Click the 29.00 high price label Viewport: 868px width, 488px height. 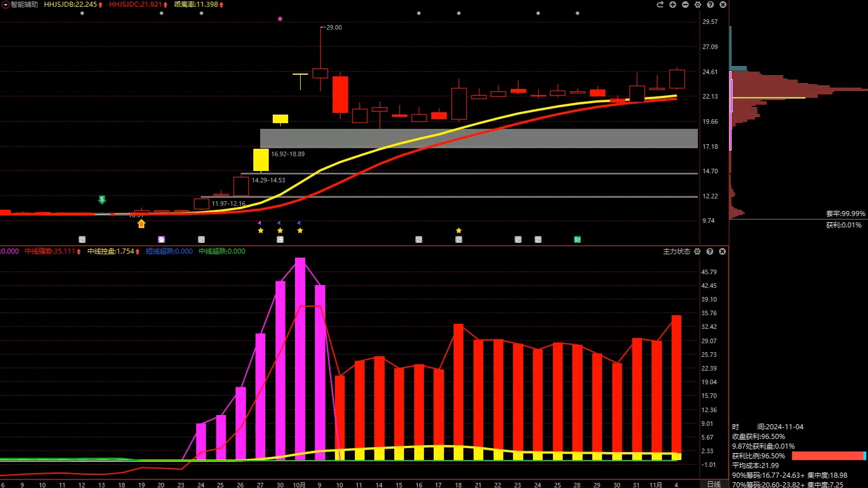pos(334,27)
